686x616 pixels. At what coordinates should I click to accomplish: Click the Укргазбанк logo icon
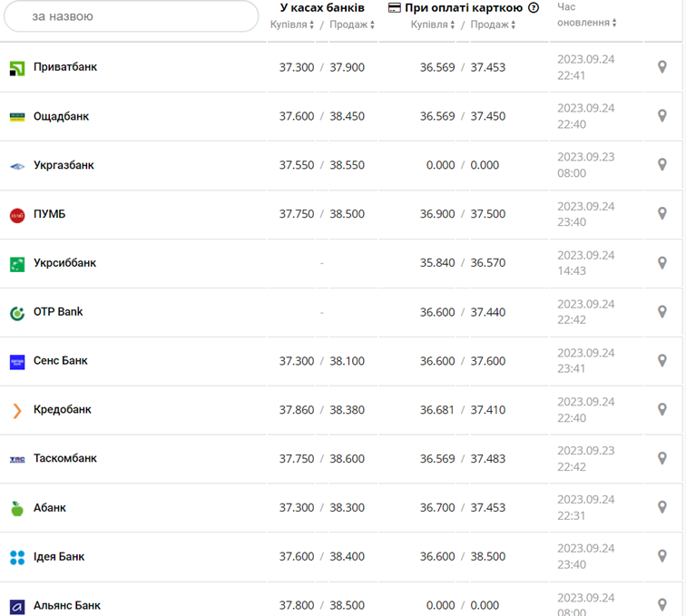pos(17,166)
